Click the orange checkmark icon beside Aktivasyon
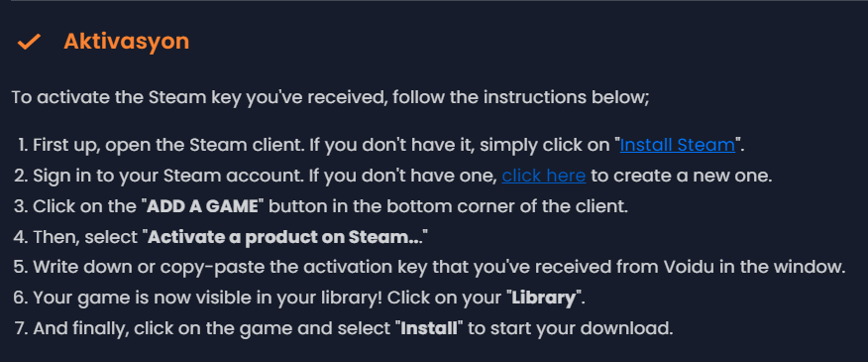The image size is (868, 362). (29, 42)
